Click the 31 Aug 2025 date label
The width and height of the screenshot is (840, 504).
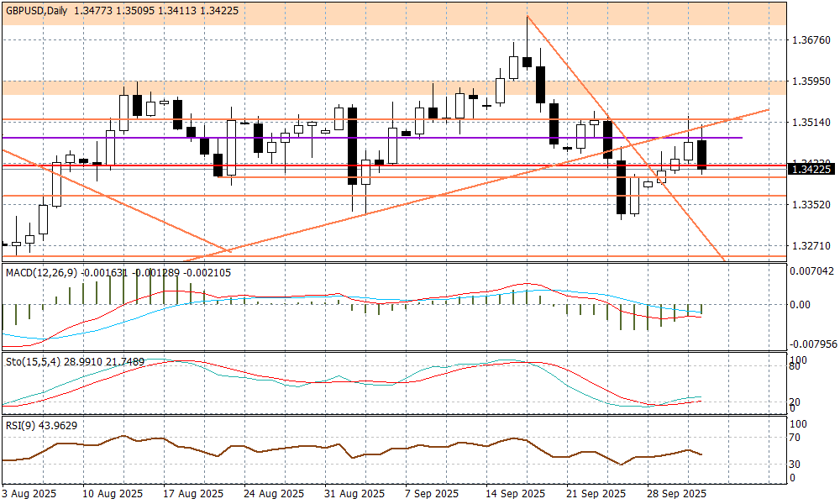pyautogui.click(x=356, y=493)
